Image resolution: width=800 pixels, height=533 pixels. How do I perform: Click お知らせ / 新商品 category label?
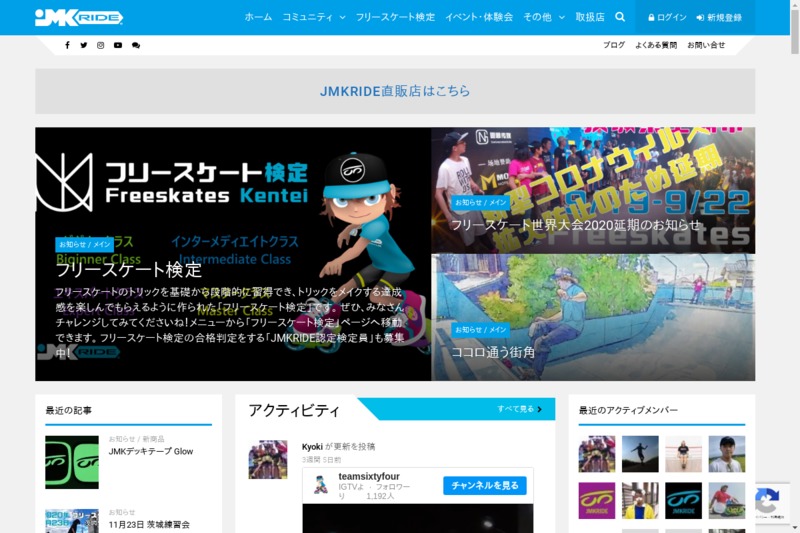click(136, 439)
